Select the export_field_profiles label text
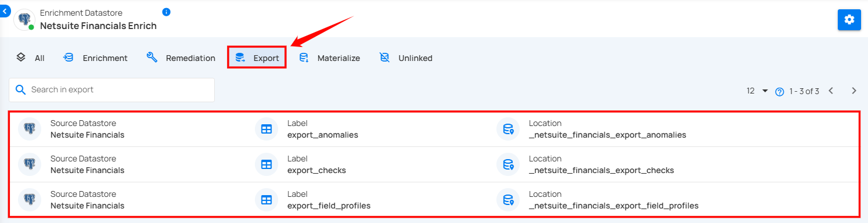The height and width of the screenshot is (223, 868). (329, 206)
